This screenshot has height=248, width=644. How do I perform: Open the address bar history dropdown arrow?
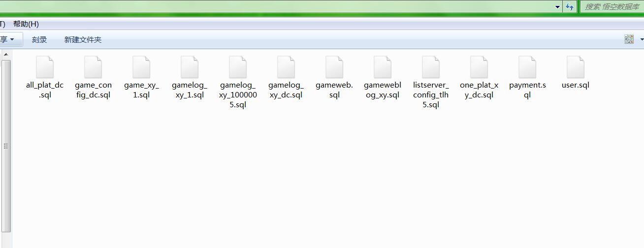click(557, 7)
